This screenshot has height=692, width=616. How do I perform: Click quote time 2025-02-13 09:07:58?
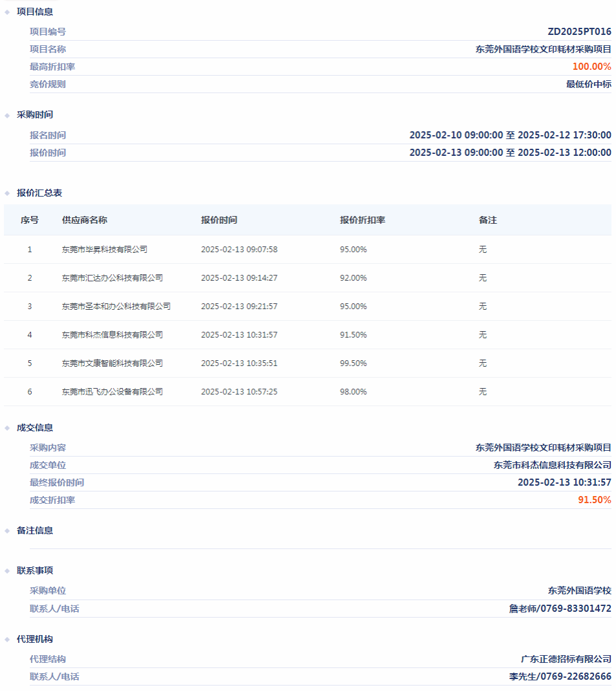(239, 250)
